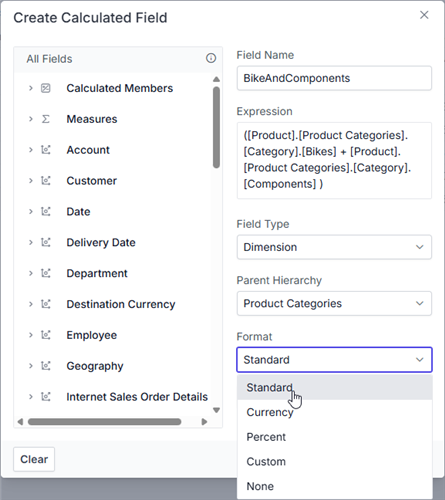
Task: Expand the Account node
Action: [31, 150]
